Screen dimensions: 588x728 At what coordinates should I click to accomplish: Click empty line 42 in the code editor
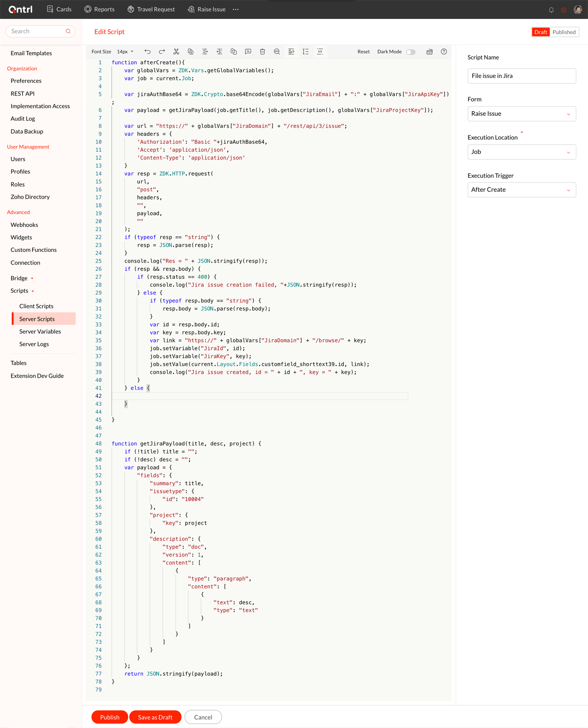(260, 396)
